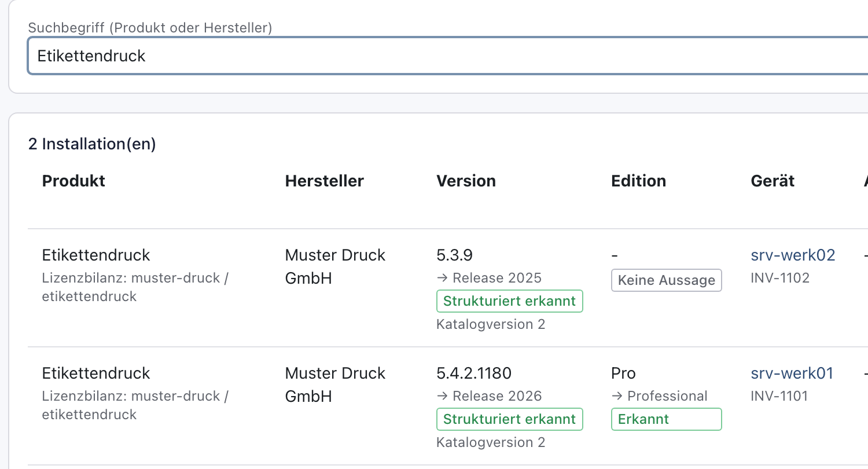This screenshot has width=868, height=469.
Task: Click the "Keine Aussage" badge
Action: click(x=667, y=280)
